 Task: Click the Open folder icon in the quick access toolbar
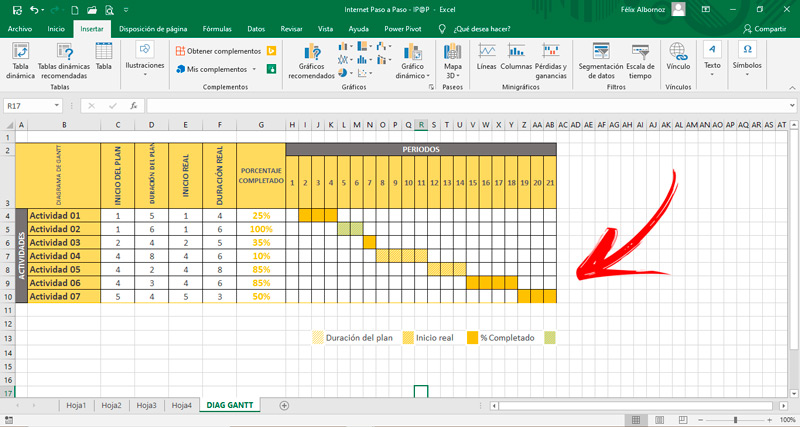[x=92, y=10]
